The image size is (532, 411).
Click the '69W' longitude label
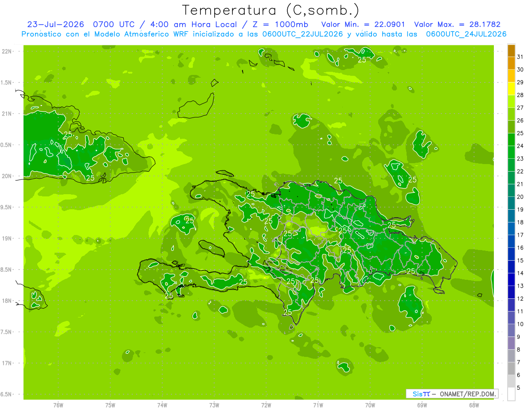(422, 405)
